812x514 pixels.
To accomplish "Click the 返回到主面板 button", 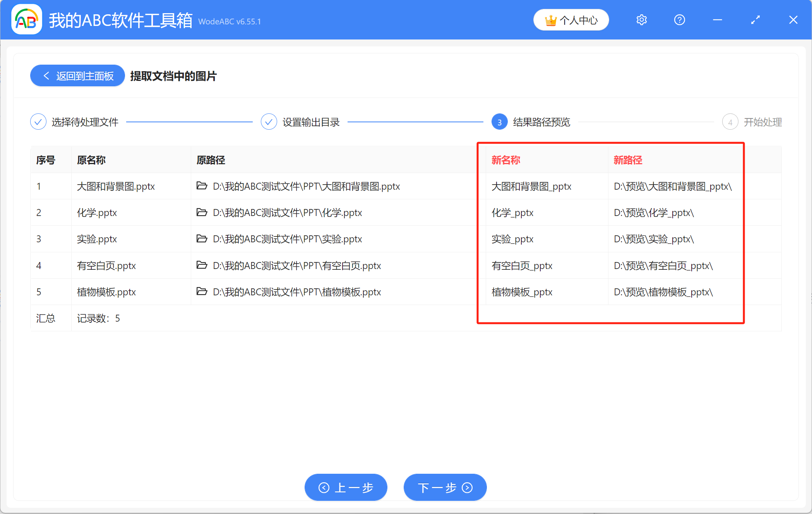I will [77, 75].
